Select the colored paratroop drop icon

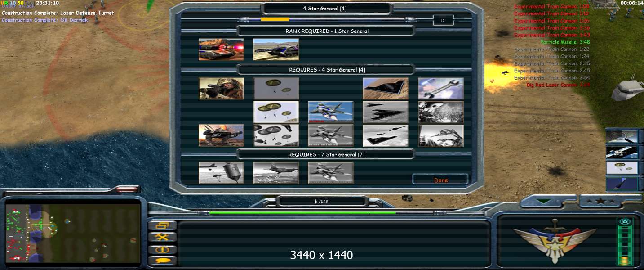point(276,112)
